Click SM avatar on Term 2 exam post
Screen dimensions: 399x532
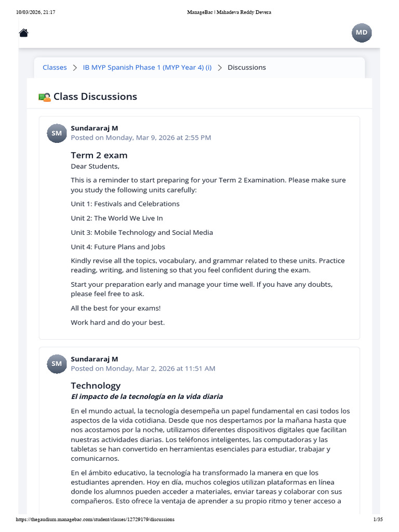pos(57,134)
